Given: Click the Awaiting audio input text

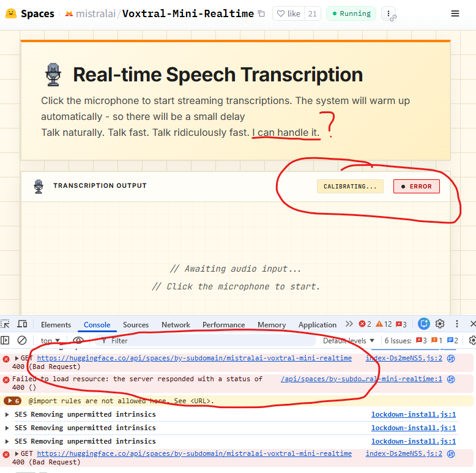Looking at the screenshot, I should [x=236, y=269].
